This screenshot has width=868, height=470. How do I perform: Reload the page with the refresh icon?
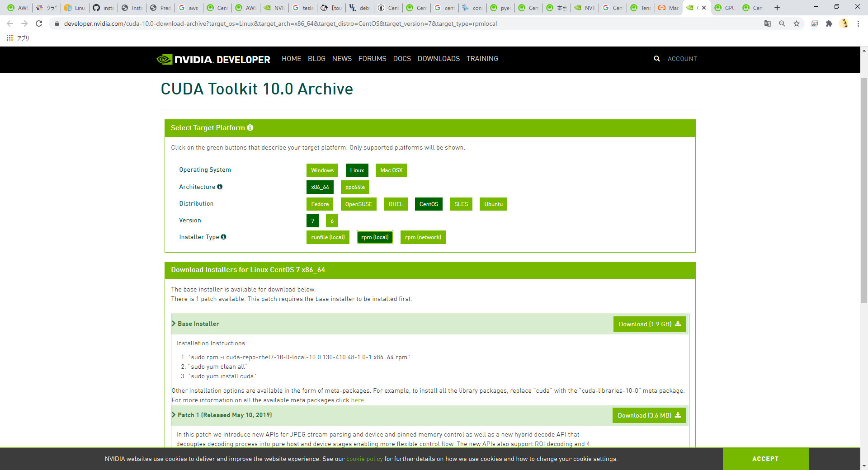(x=39, y=23)
